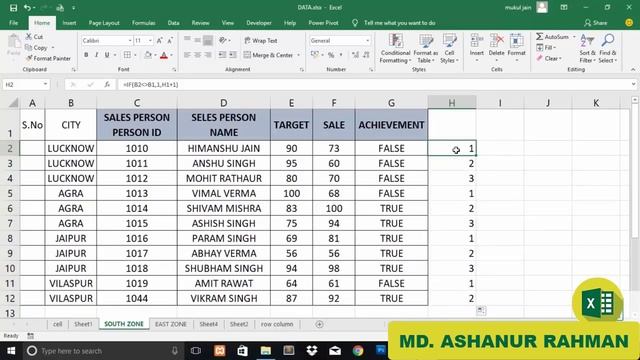This screenshot has width=640, height=360.
Task: Click the Align Right icon
Action: pos(208,55)
